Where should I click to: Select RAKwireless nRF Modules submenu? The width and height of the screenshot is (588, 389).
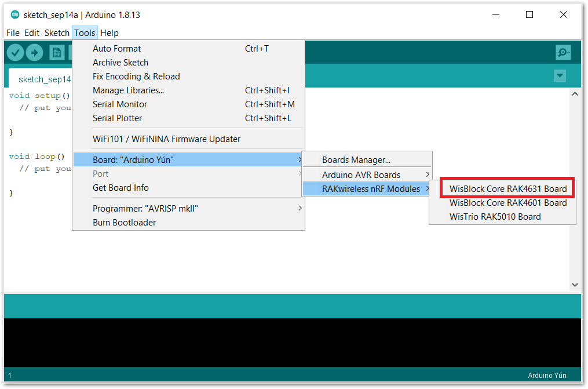point(367,188)
